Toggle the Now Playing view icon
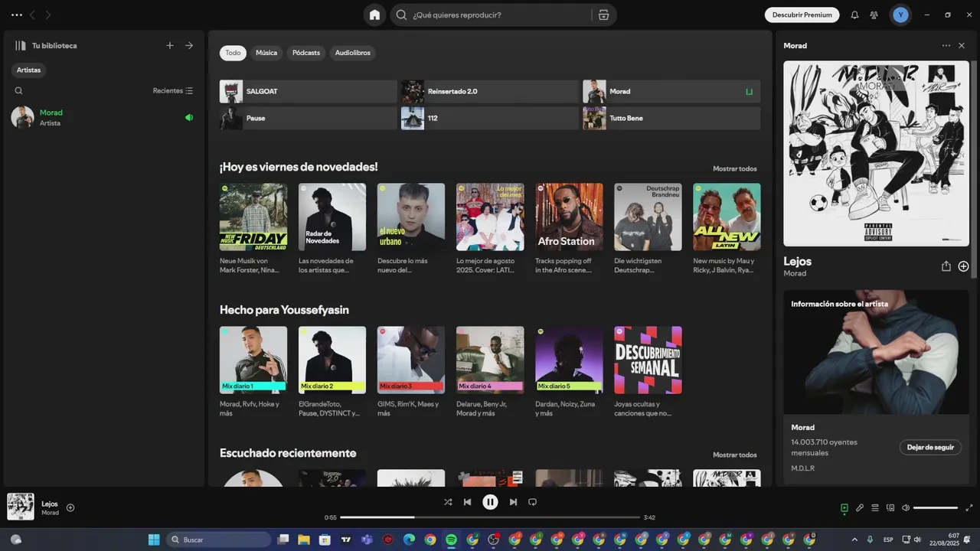The width and height of the screenshot is (980, 551). coord(844,507)
